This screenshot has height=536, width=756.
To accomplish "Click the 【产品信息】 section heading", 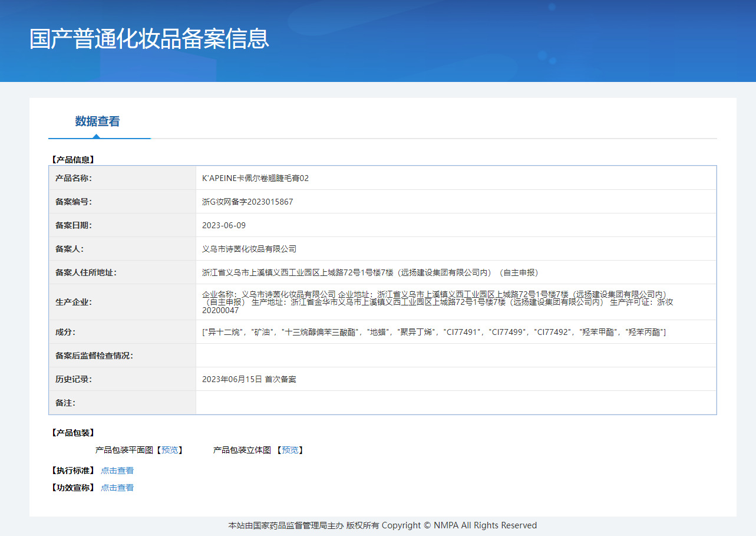I will (x=73, y=159).
